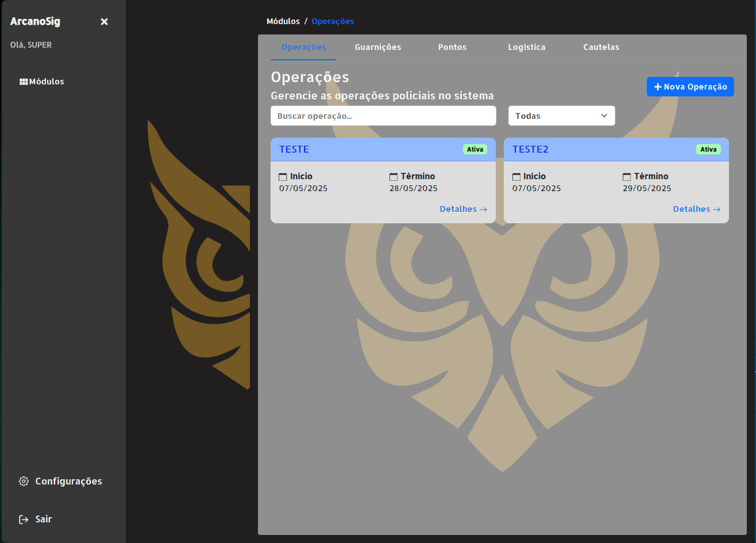Click calendar icon beside Término in TESTE card

click(394, 177)
